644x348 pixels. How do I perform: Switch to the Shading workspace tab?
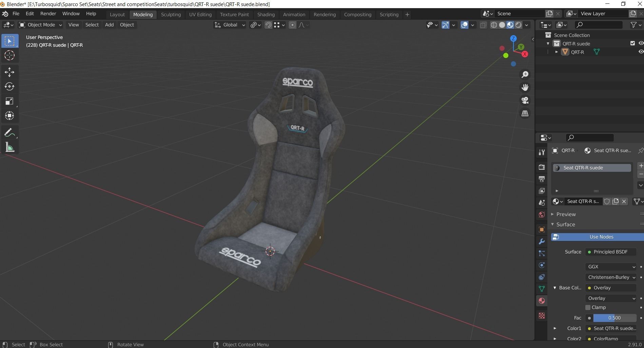pyautogui.click(x=266, y=15)
